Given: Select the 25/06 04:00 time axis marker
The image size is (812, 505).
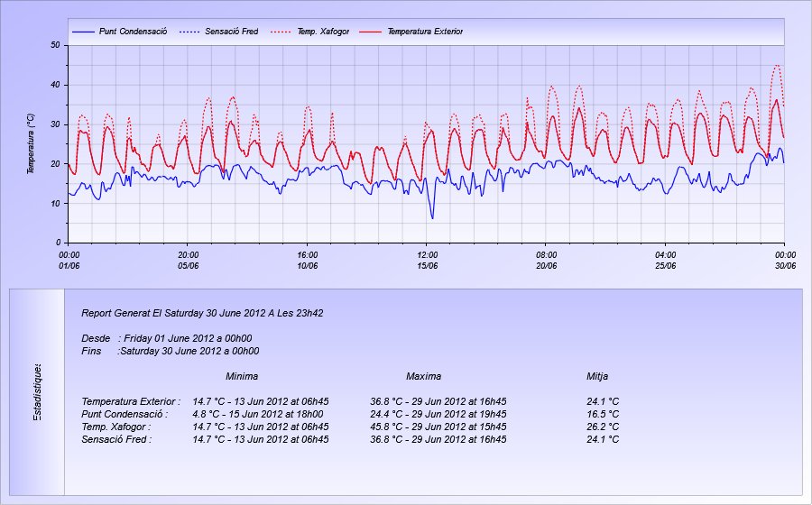Looking at the screenshot, I should point(666,260).
